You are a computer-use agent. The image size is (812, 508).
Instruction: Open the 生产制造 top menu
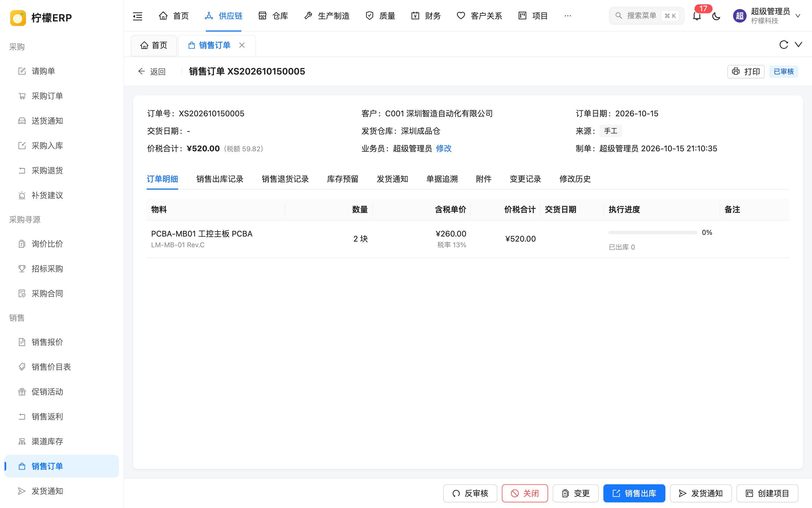coord(327,16)
